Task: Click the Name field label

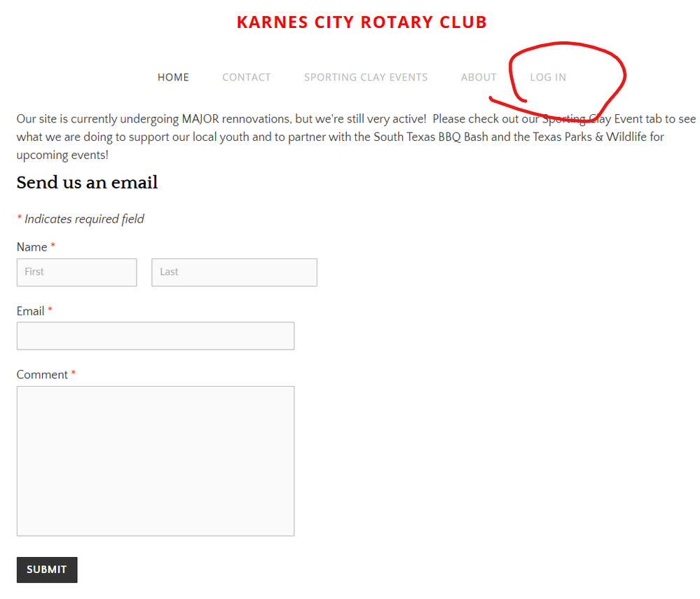Action: click(x=32, y=247)
